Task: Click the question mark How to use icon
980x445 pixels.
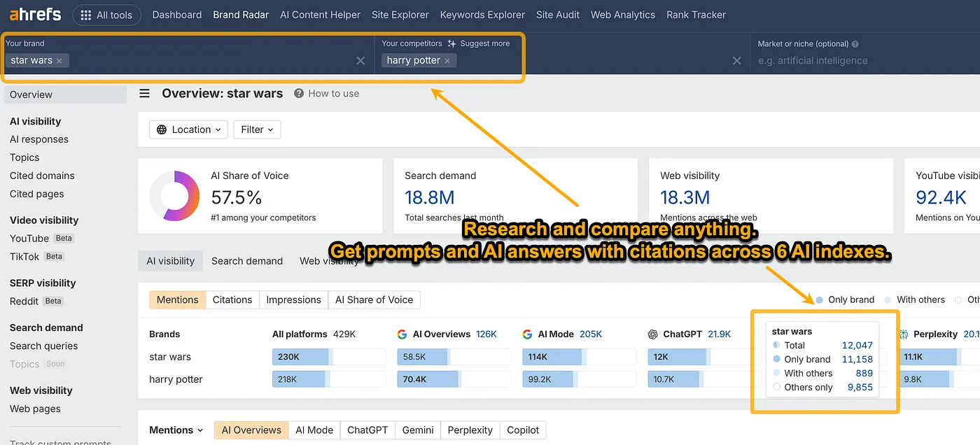Action: click(x=298, y=93)
